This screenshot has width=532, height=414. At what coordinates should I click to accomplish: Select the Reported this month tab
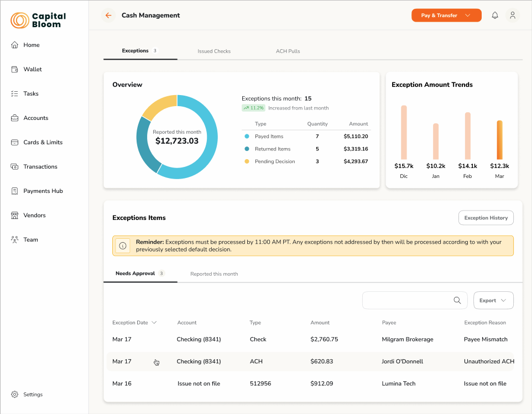pyautogui.click(x=214, y=274)
